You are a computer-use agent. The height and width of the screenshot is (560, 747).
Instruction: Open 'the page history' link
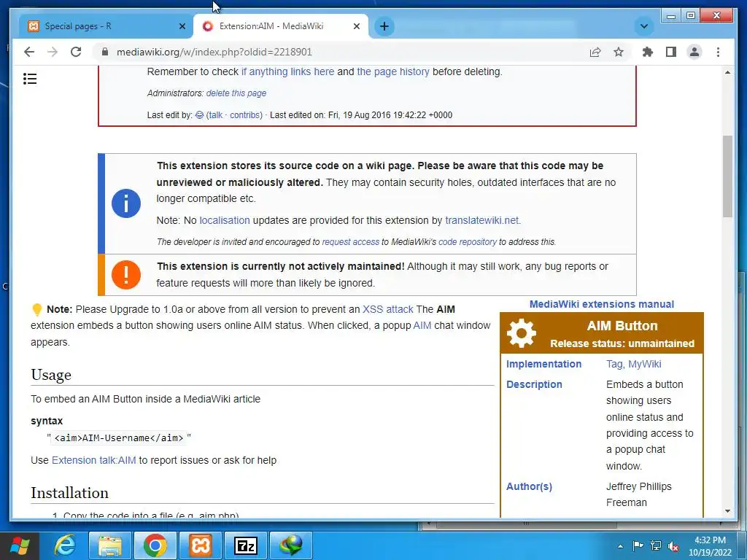[x=393, y=71]
